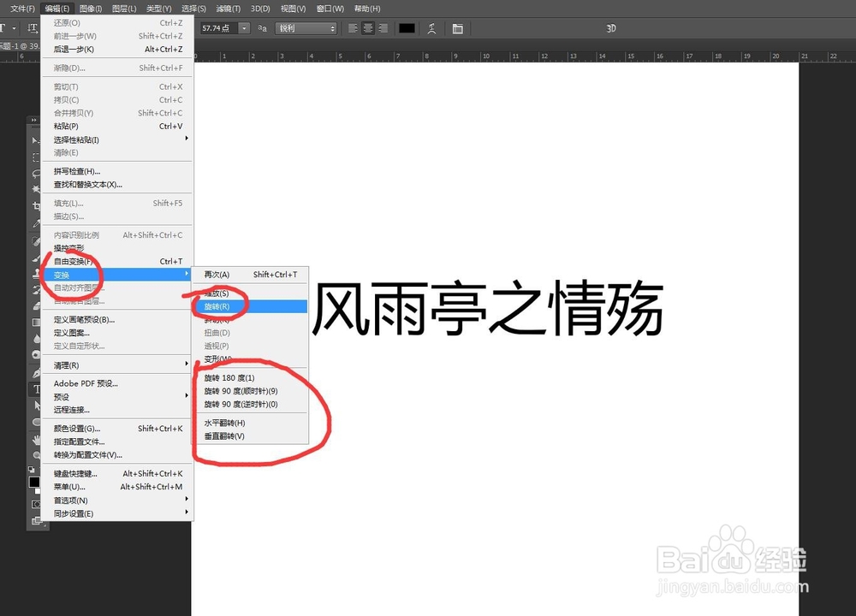Choose 定义图案... in Edit menu

[117, 333]
